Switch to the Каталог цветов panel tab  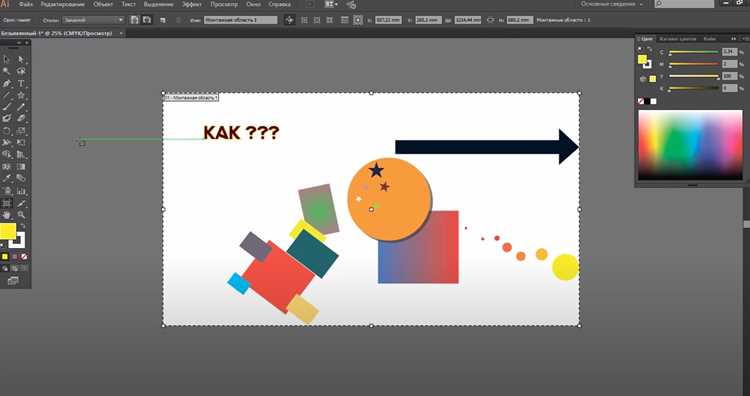677,39
